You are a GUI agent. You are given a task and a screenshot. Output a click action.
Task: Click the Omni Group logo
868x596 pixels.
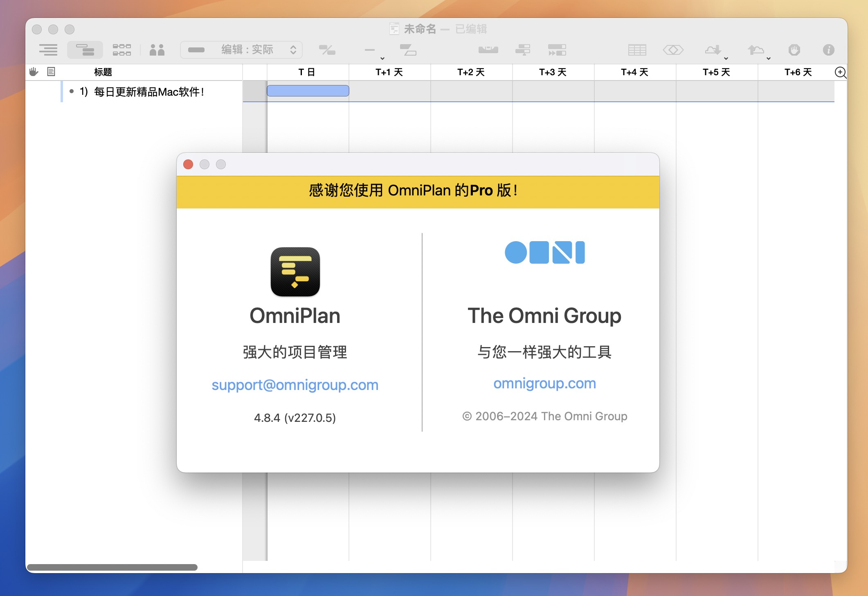pyautogui.click(x=545, y=252)
